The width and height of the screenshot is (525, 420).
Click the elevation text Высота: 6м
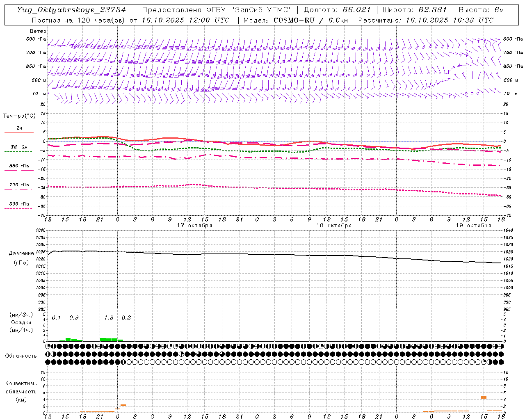(481, 10)
